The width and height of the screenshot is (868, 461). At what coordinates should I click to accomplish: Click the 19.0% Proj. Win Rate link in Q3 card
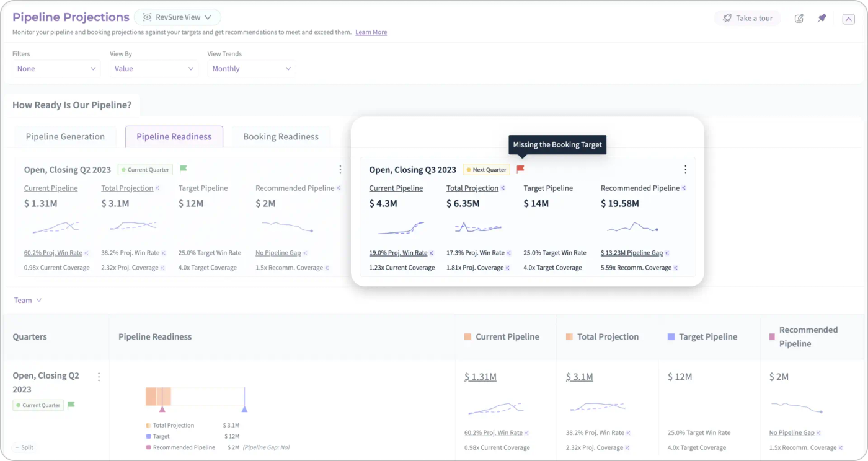398,253
